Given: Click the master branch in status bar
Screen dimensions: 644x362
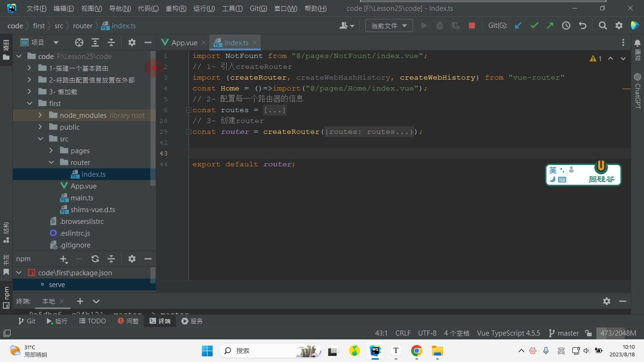Looking at the screenshot, I should tap(564, 333).
